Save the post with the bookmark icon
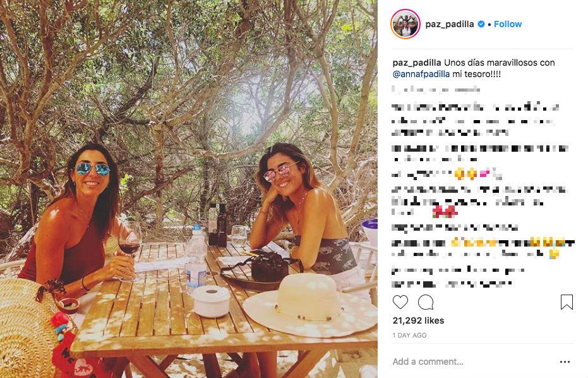 click(567, 302)
